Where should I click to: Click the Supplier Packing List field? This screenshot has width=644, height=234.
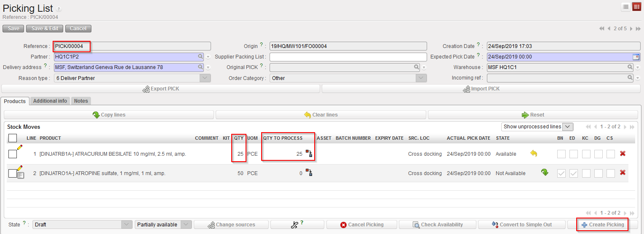pyautogui.click(x=348, y=57)
